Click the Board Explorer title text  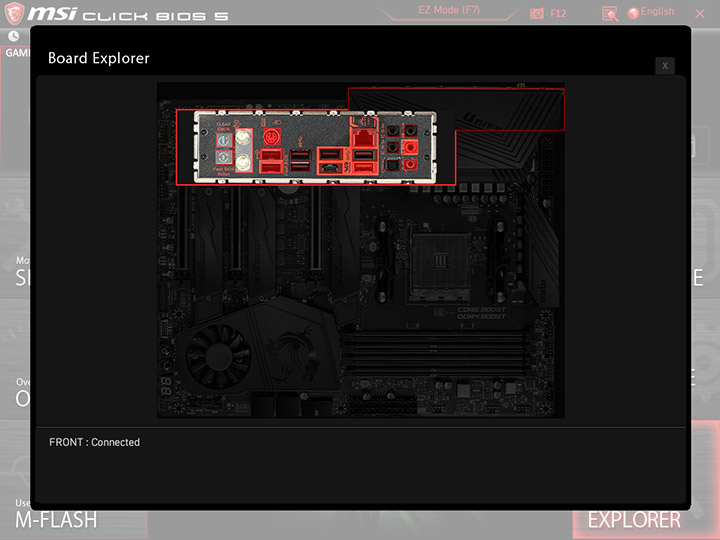(99, 58)
